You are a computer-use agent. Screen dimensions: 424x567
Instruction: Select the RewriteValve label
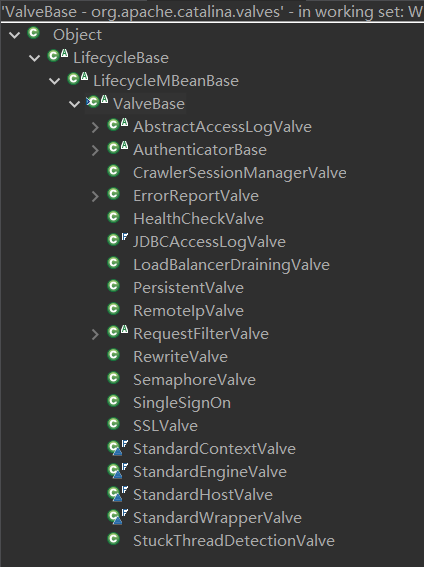[x=180, y=357]
